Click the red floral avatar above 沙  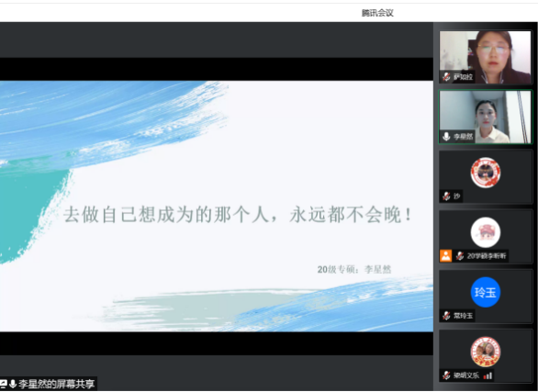coord(485,173)
